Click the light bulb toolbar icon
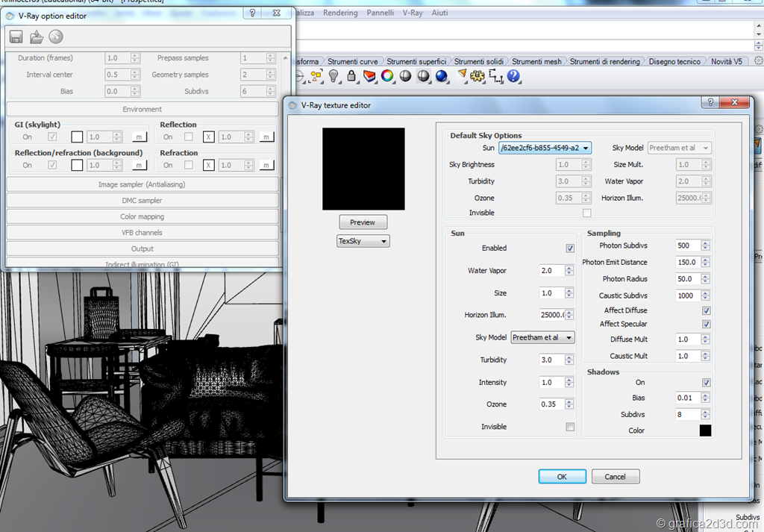 [334, 76]
